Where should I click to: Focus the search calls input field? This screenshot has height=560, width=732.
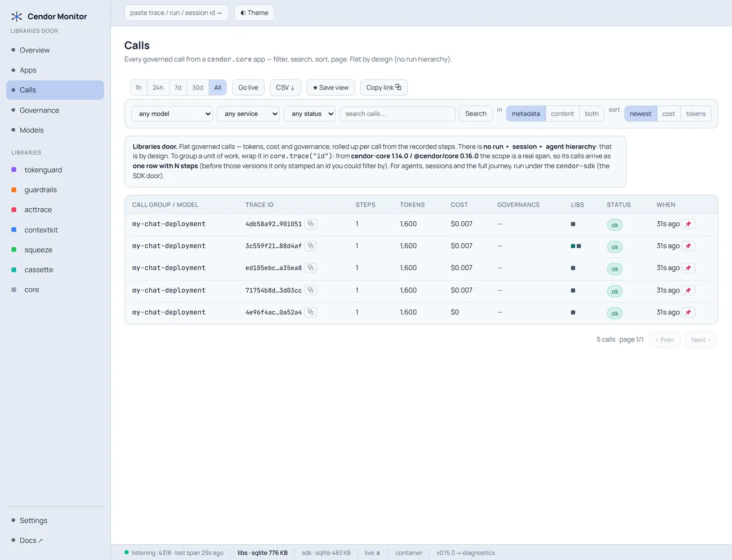pos(398,114)
